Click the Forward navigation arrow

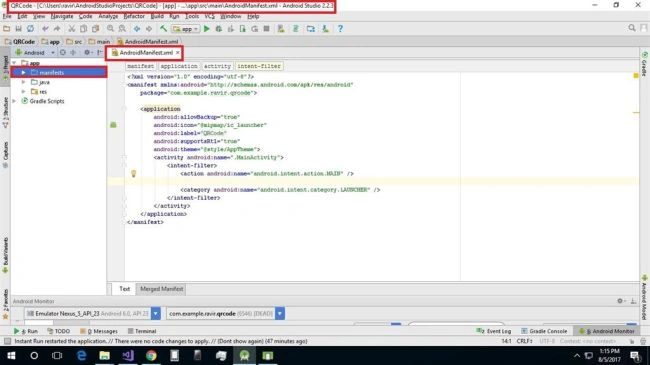(148, 29)
